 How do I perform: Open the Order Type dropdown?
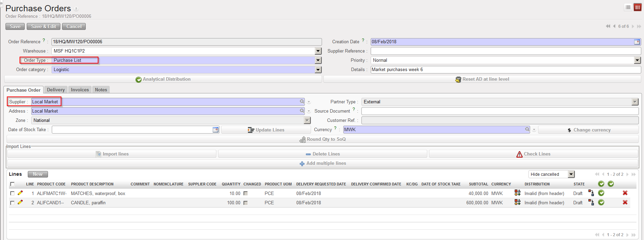pos(318,60)
